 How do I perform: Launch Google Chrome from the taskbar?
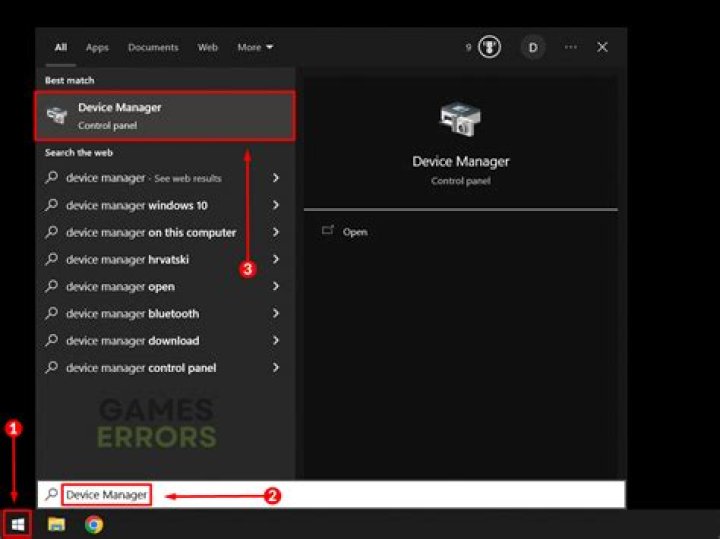click(94, 524)
